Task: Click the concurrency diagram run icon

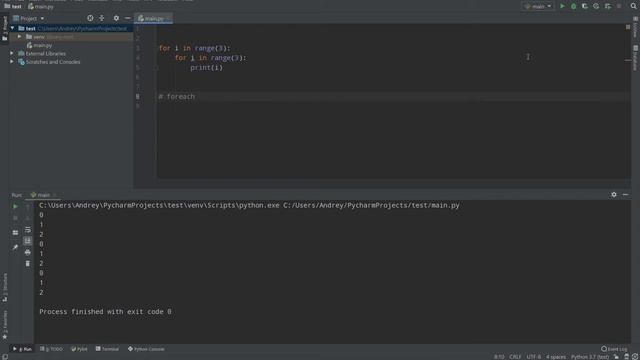Action: click(608, 6)
